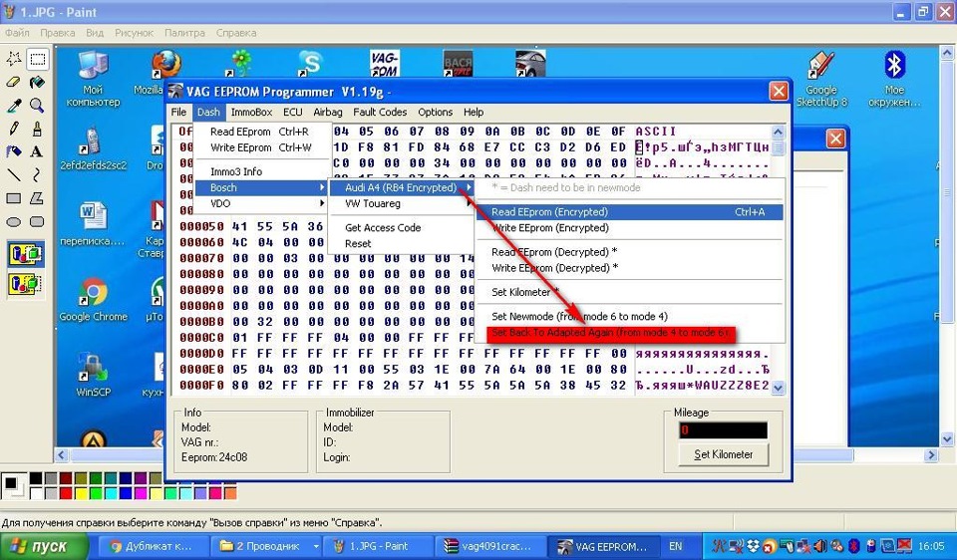Open the Рисунок menu in Paint
This screenshot has height=560, width=957.
click(x=135, y=33)
